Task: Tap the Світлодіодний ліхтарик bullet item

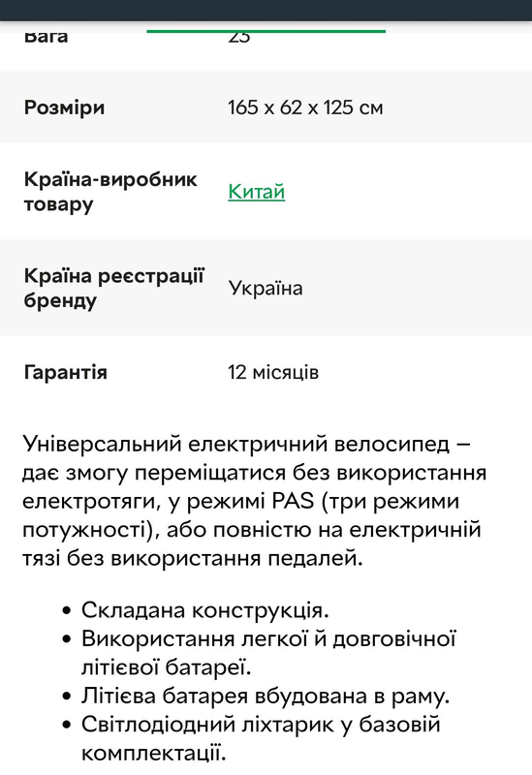Action: 261,738
